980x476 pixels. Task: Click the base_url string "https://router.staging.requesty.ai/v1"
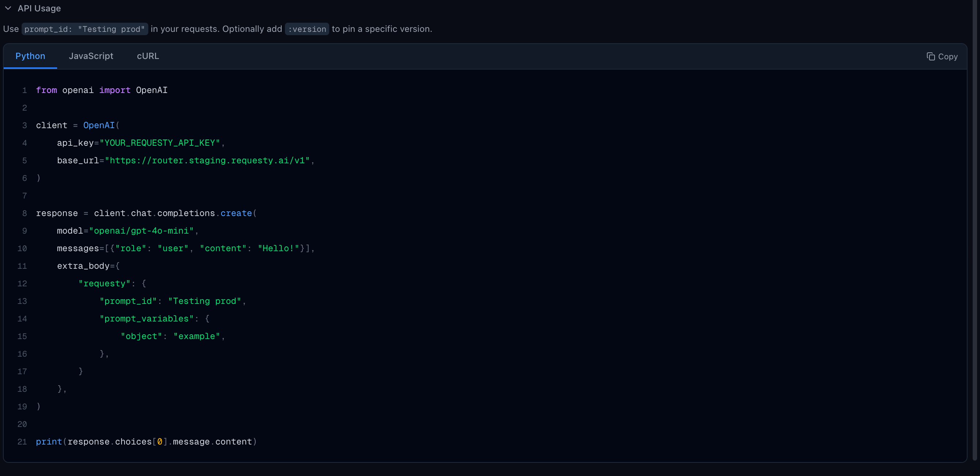207,161
